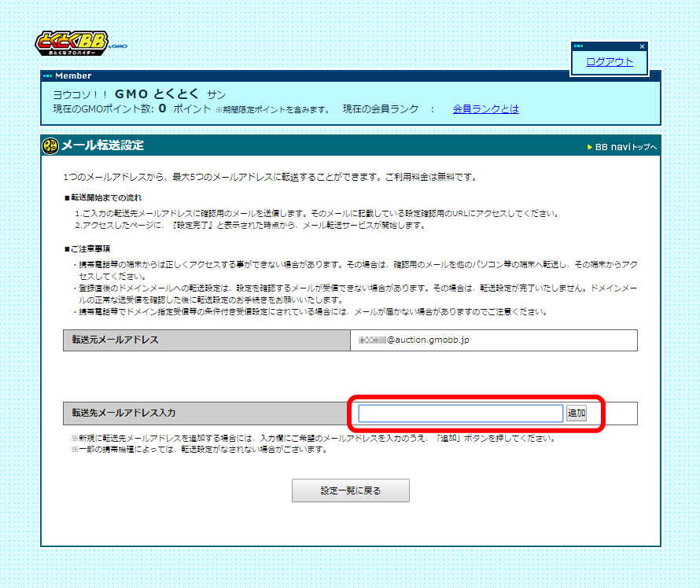Click the circular BB icon beside メール転送設定 heading

(49, 145)
